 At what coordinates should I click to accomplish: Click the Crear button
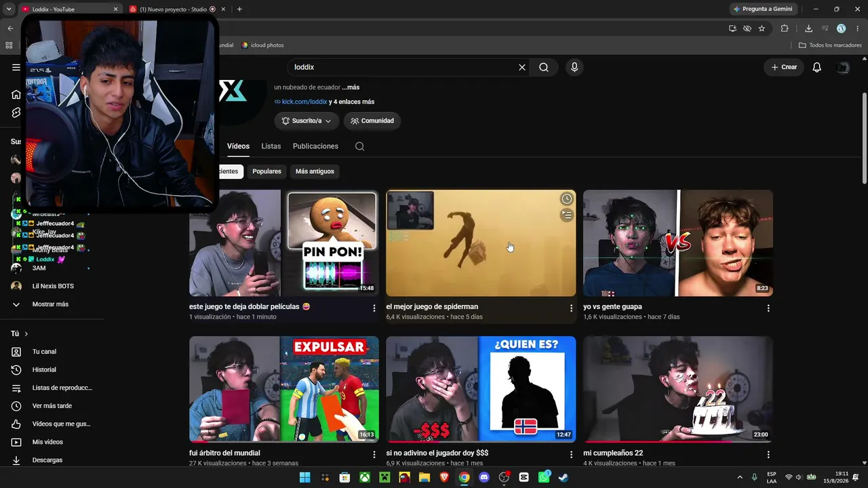(784, 67)
